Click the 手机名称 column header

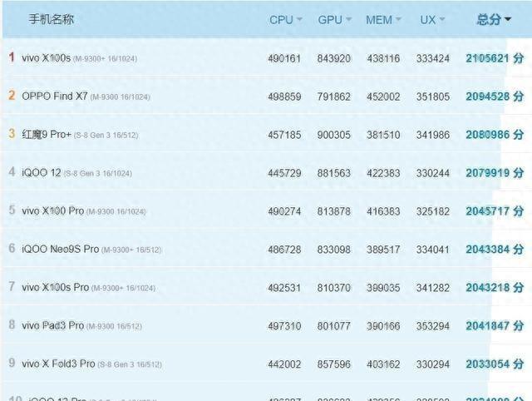pyautogui.click(x=52, y=19)
